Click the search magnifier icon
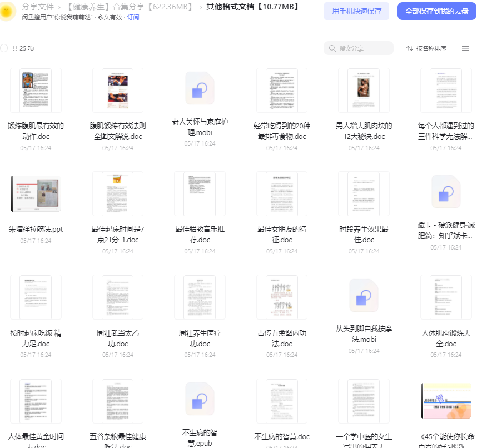 332,48
